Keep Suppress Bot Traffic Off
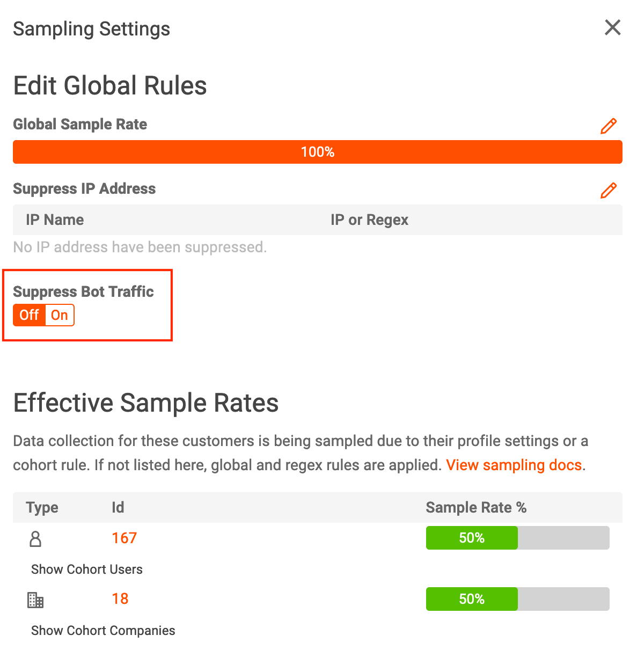 [30, 315]
